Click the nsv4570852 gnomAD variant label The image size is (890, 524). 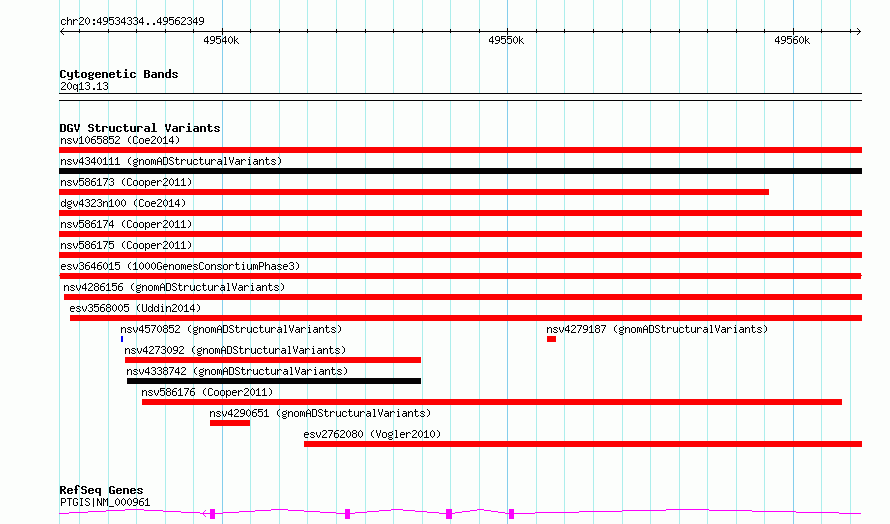pyautogui.click(x=231, y=329)
